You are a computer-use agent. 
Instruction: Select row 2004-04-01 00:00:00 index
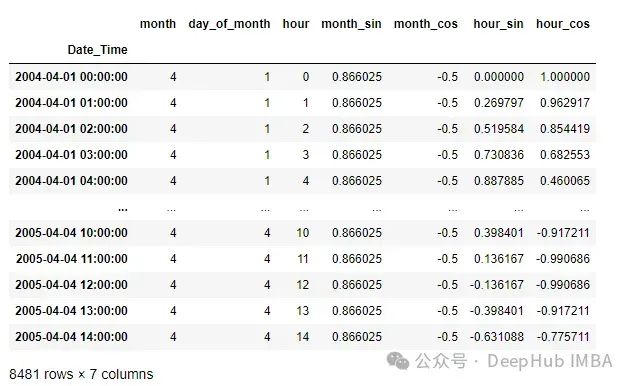pos(71,77)
